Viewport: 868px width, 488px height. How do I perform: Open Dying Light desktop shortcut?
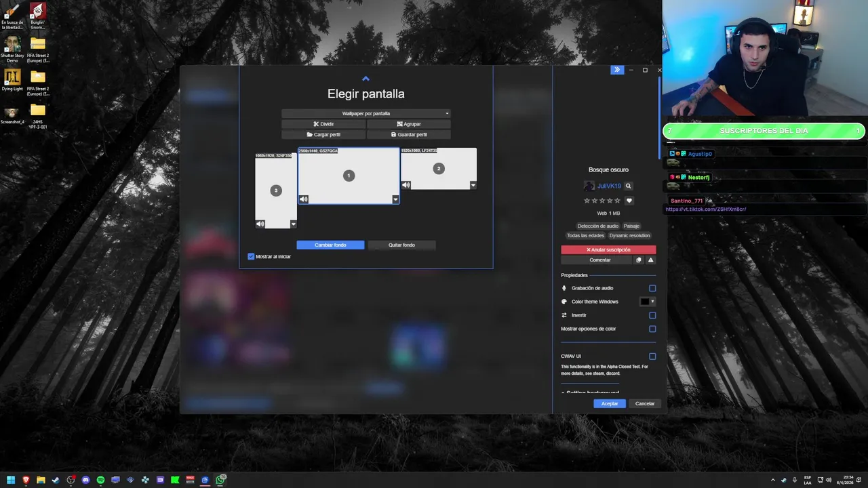tap(12, 80)
